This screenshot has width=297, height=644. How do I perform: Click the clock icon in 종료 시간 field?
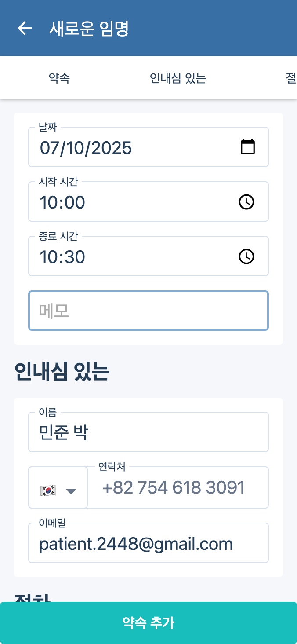pyautogui.click(x=246, y=256)
